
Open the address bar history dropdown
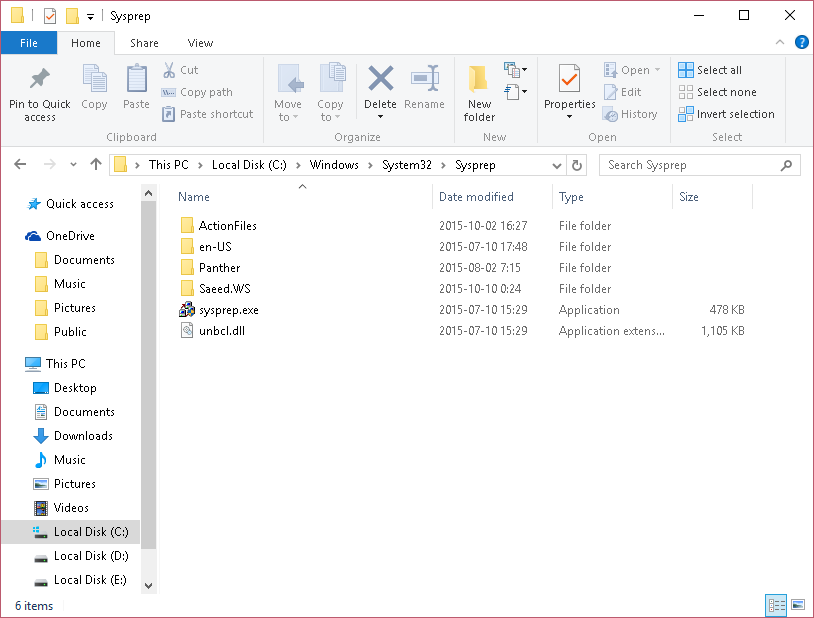[x=557, y=166]
